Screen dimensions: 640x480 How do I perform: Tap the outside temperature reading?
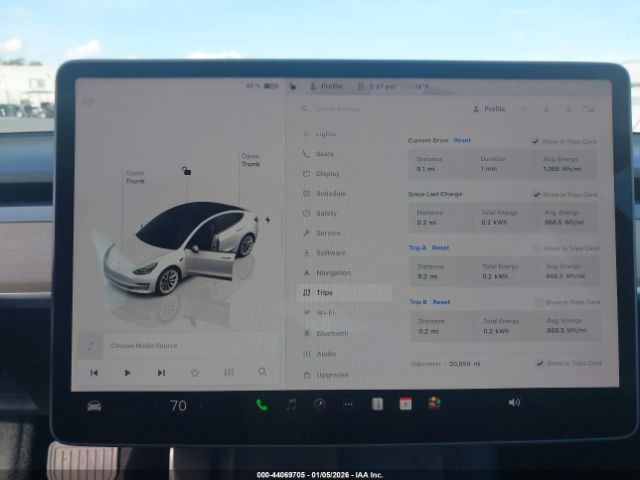tap(421, 87)
